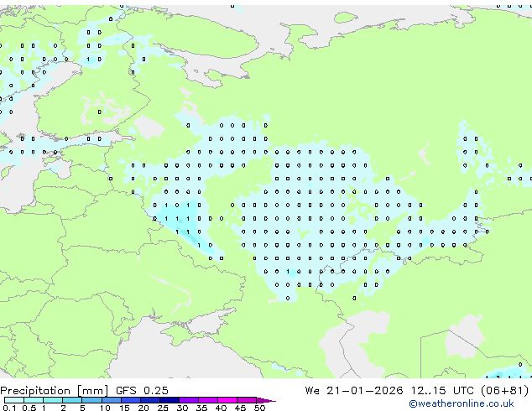
Task: Click the weatheronline.co.uk copyright link
Action: (462, 403)
